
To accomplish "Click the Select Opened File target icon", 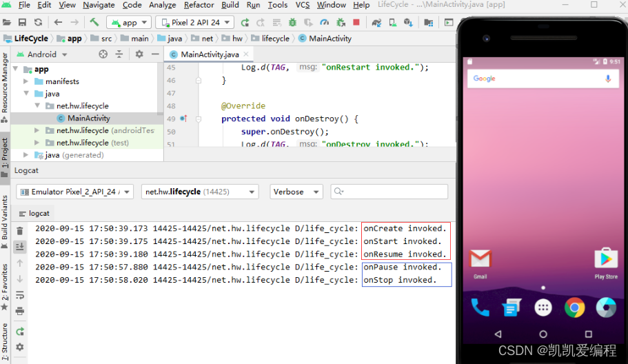I will (x=103, y=54).
